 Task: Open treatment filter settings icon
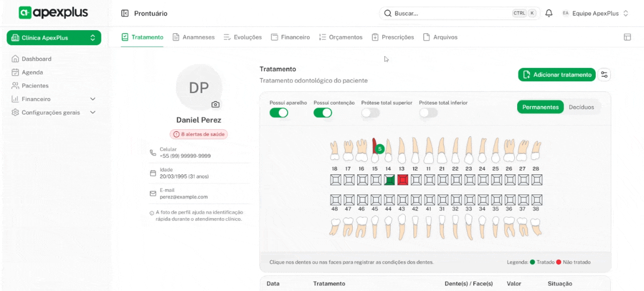[x=604, y=75]
